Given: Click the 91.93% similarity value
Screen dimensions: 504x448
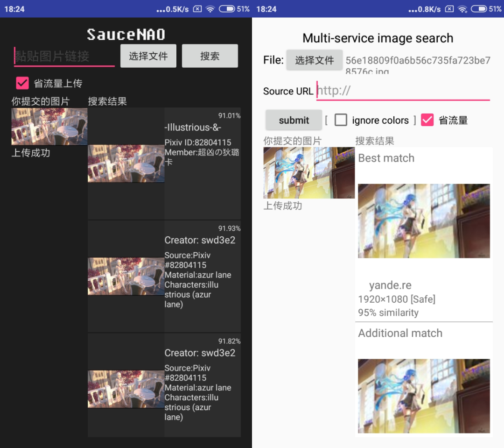Looking at the screenshot, I should (x=229, y=228).
